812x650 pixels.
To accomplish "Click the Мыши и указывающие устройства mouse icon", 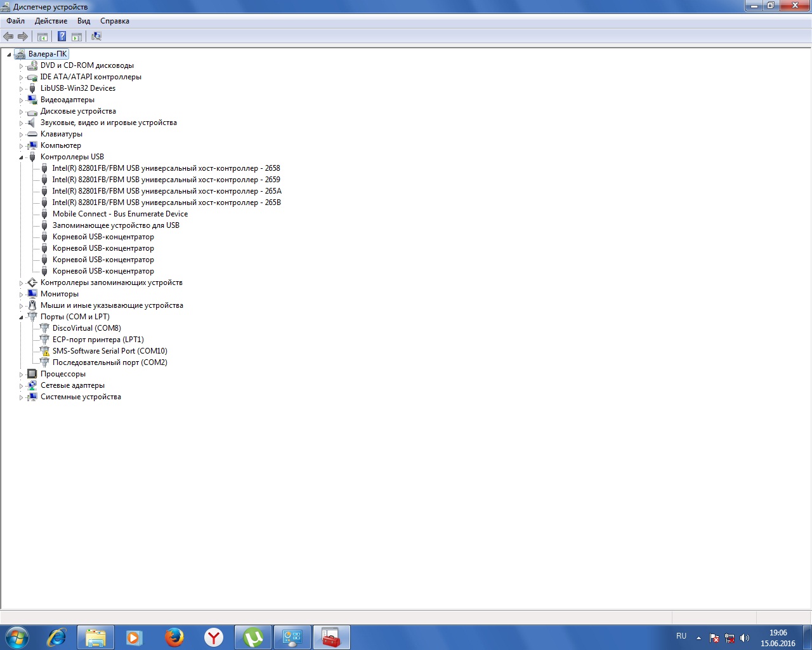I will (32, 305).
